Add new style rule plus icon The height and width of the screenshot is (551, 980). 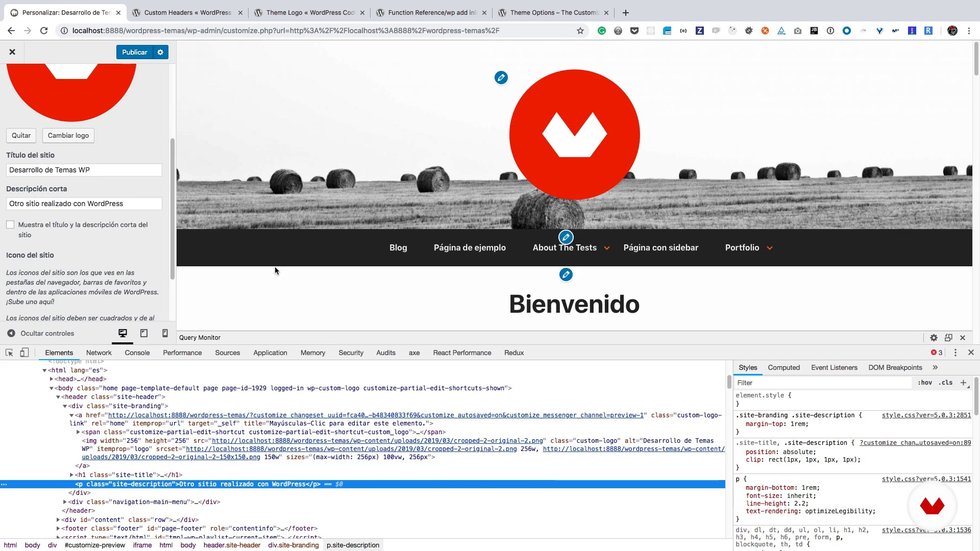[x=964, y=383]
